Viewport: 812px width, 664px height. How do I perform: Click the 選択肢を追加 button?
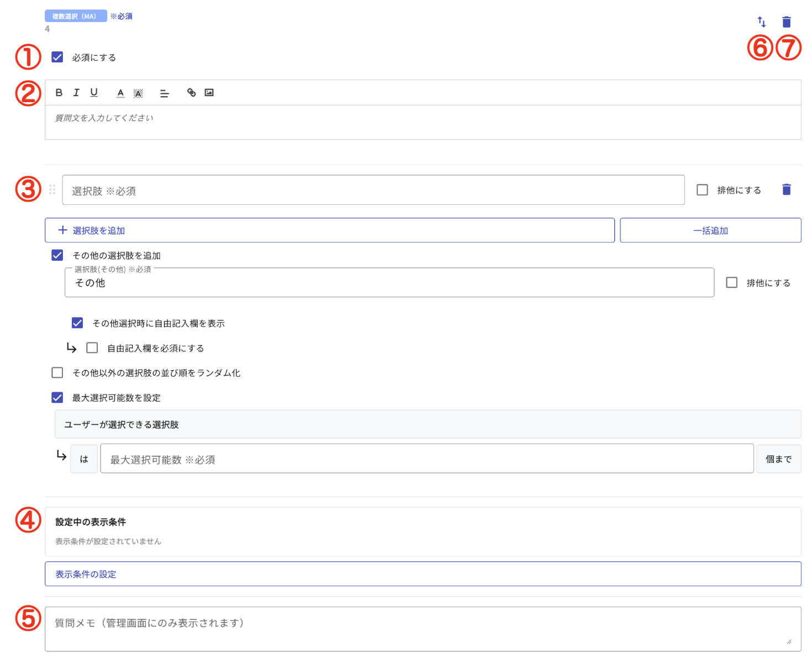pyautogui.click(x=329, y=230)
